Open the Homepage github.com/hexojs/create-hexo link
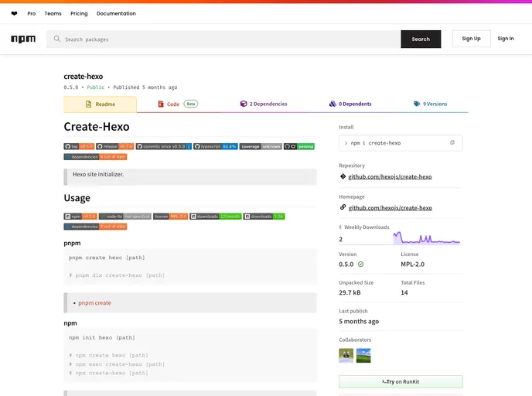The height and width of the screenshot is (396, 532). (390, 208)
